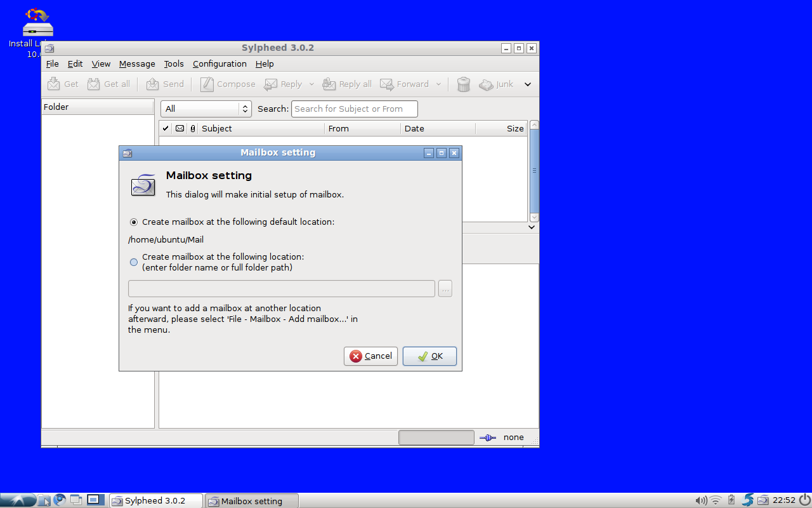Viewport: 812px width, 508px height.
Task: Click the Junk toolbar button
Action: click(496, 84)
